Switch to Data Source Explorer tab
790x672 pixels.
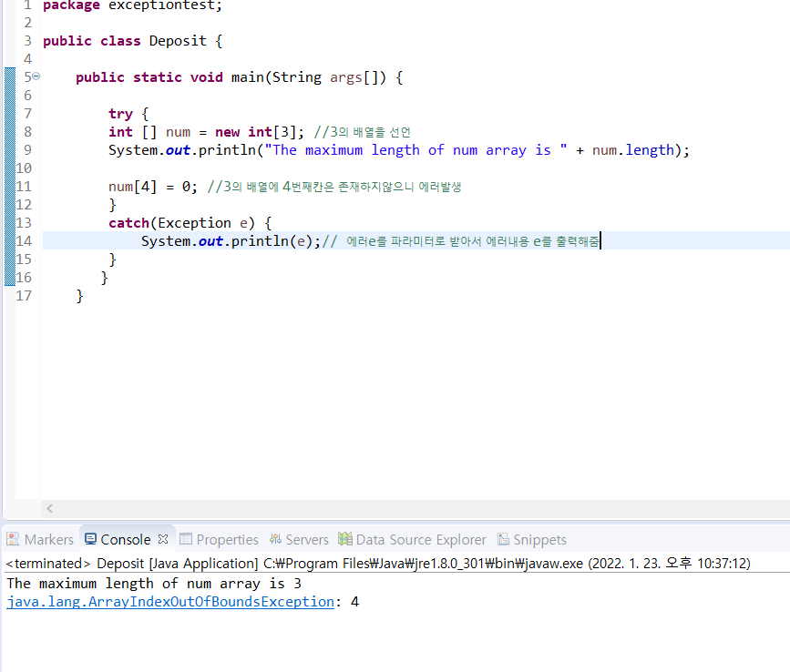412,540
